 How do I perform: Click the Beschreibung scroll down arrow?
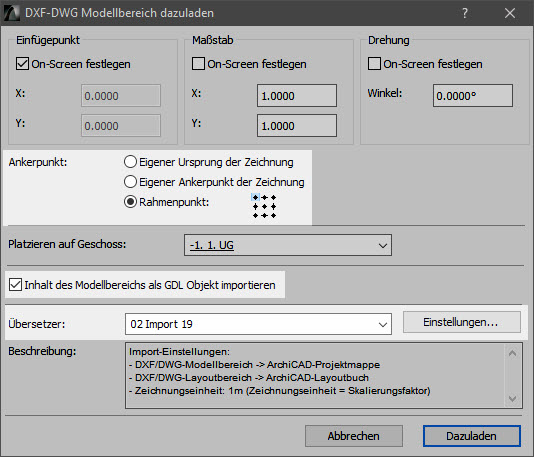pos(512,398)
